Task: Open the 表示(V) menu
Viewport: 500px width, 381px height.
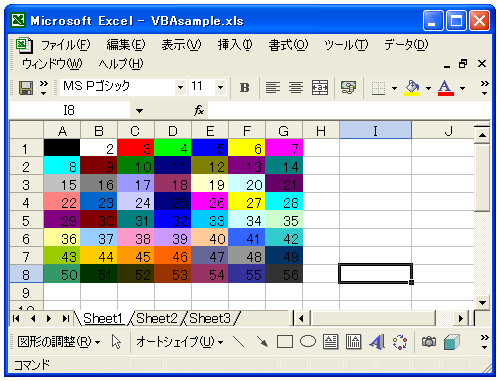Action: tap(181, 45)
